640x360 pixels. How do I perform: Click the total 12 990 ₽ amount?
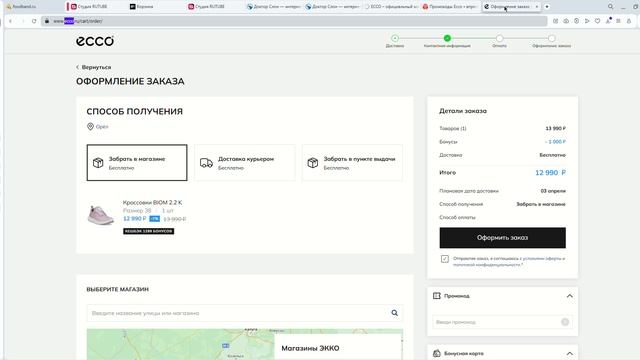click(x=550, y=173)
